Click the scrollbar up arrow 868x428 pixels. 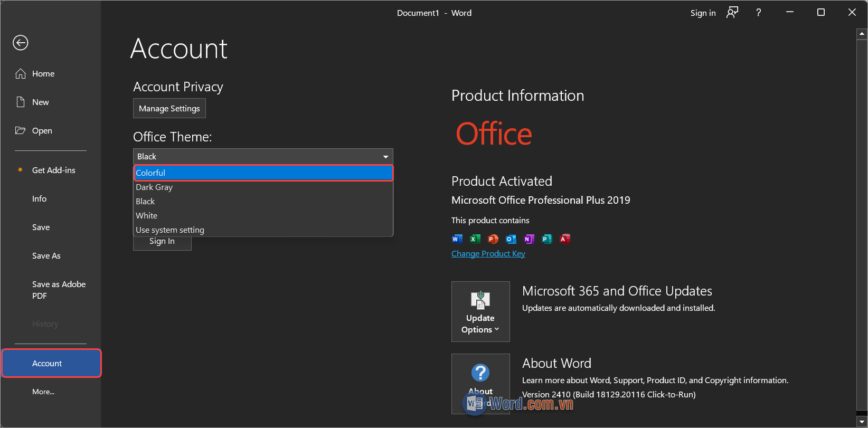[862, 34]
